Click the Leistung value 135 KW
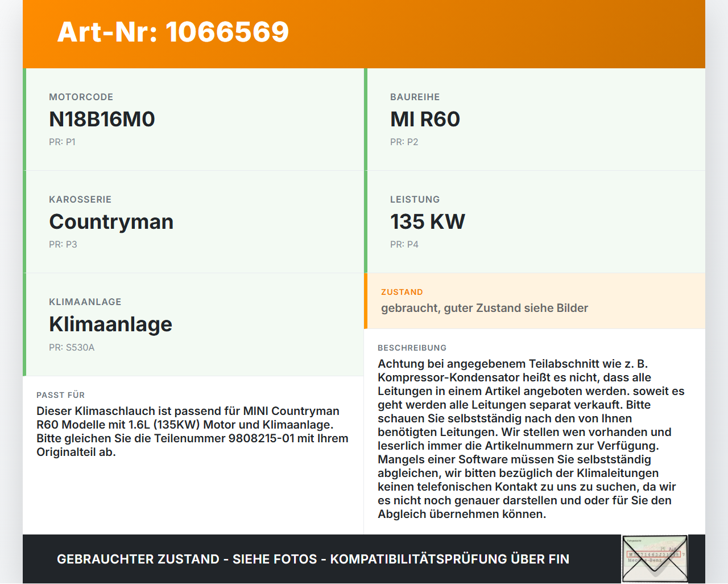 click(x=427, y=221)
